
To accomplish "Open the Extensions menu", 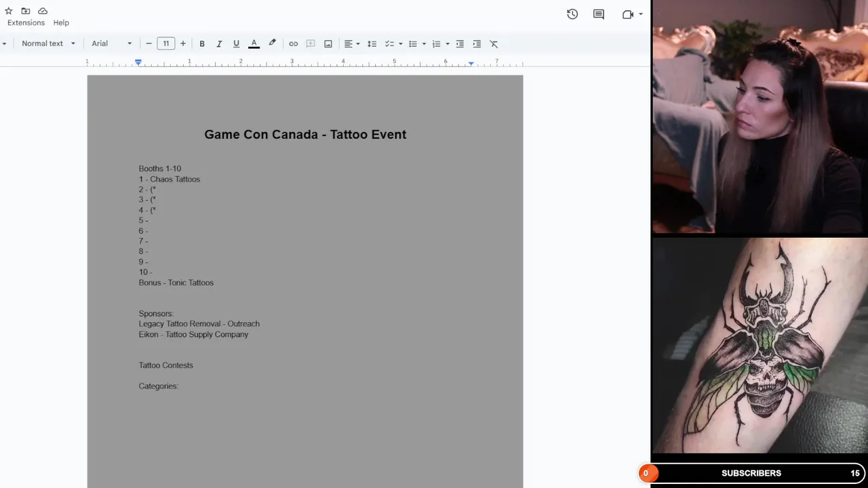I will (x=26, y=22).
